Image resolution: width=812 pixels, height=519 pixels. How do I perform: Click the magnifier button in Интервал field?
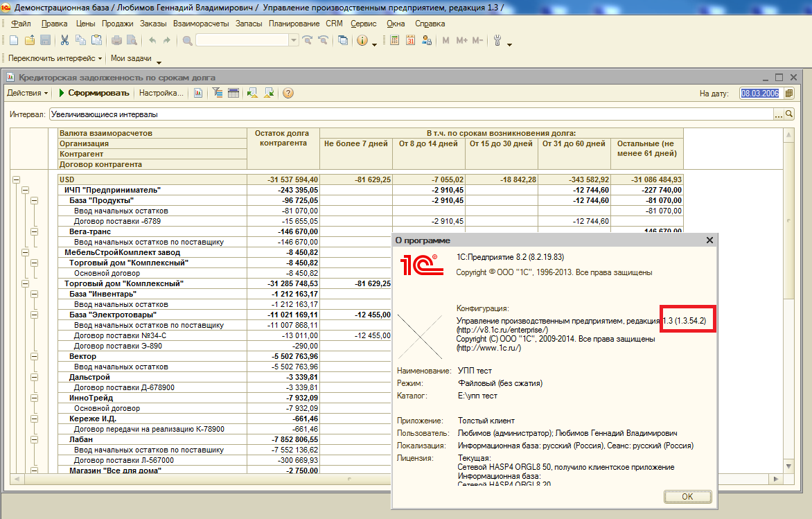pyautogui.click(x=789, y=114)
